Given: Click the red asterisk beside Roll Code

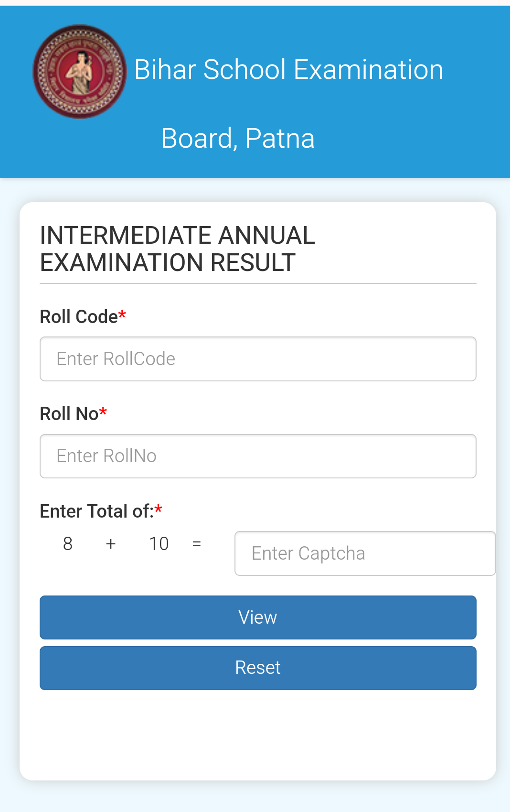Looking at the screenshot, I should coord(122,315).
